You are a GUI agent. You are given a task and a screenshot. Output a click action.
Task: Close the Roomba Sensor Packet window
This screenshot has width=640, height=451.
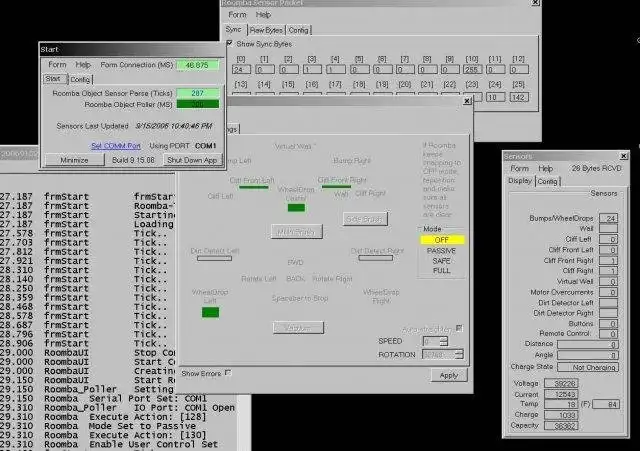(x=536, y=2)
